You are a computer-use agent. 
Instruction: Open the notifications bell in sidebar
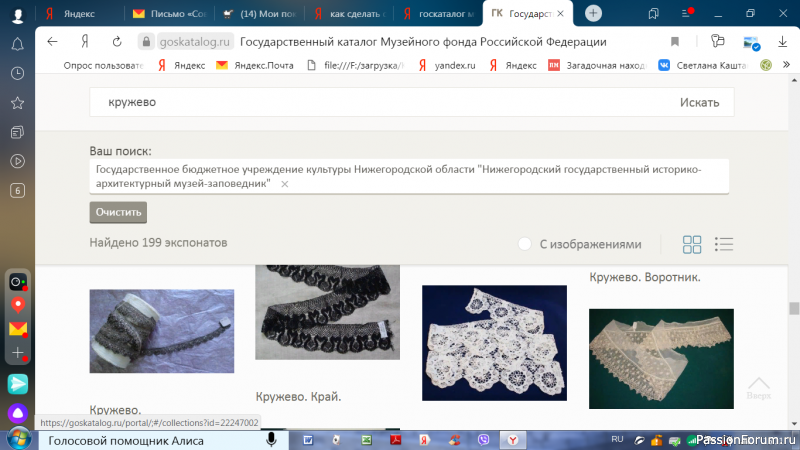click(x=17, y=44)
